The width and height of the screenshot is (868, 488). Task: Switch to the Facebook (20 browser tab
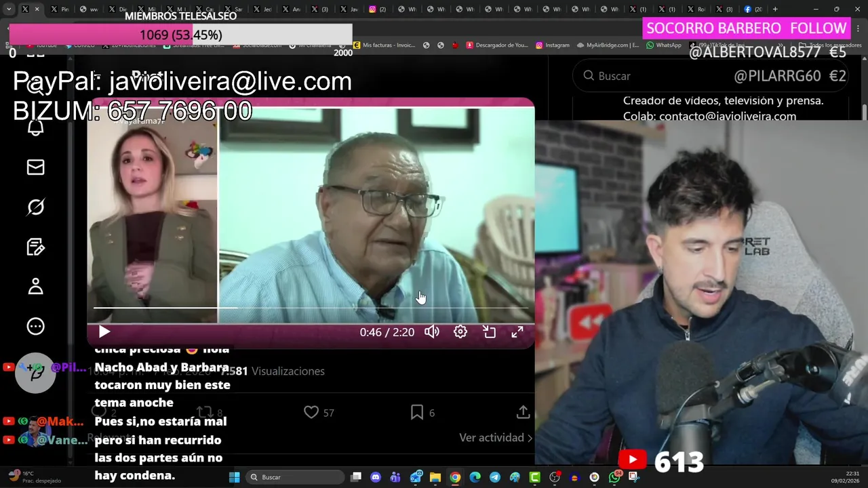752,9
